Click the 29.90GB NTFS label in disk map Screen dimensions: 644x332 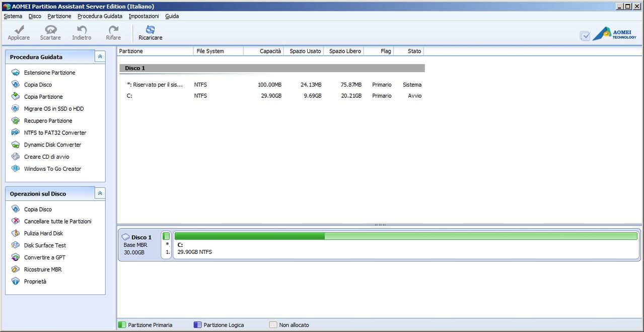pyautogui.click(x=195, y=252)
